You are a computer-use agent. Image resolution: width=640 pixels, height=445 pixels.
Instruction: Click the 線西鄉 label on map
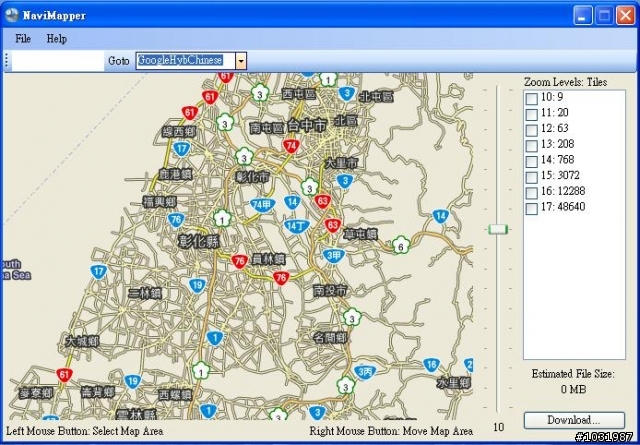[179, 131]
